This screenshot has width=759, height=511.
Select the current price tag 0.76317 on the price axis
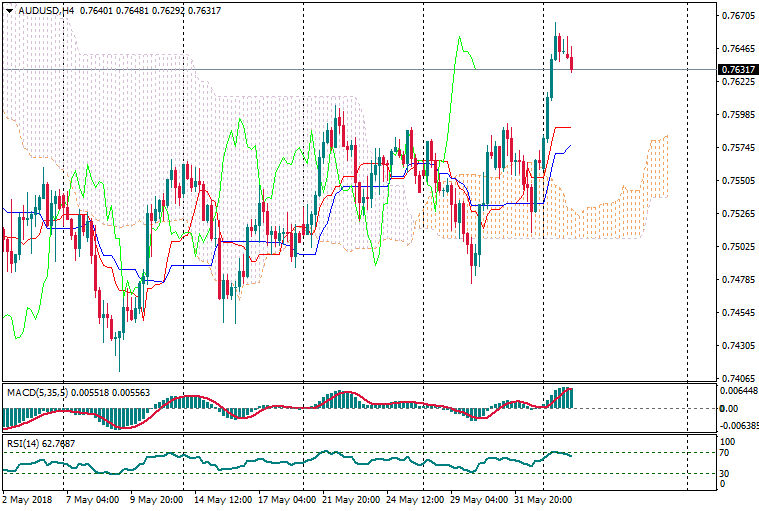[737, 69]
